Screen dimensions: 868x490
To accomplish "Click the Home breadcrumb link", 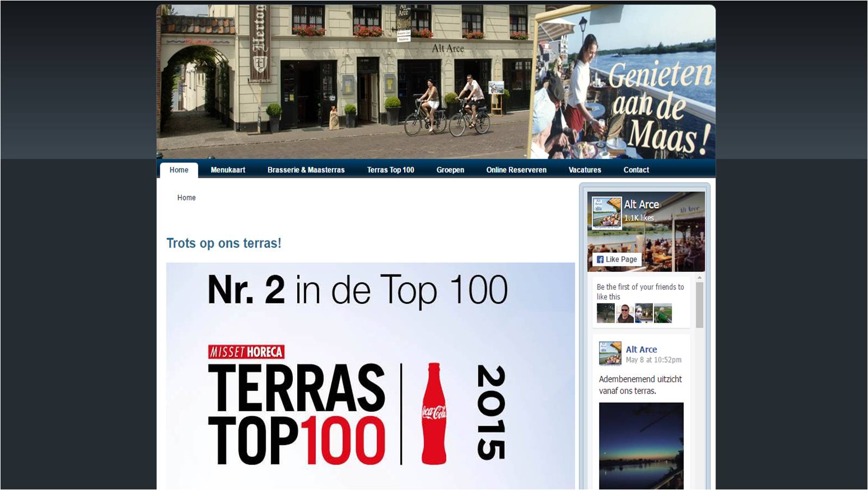I will click(186, 198).
